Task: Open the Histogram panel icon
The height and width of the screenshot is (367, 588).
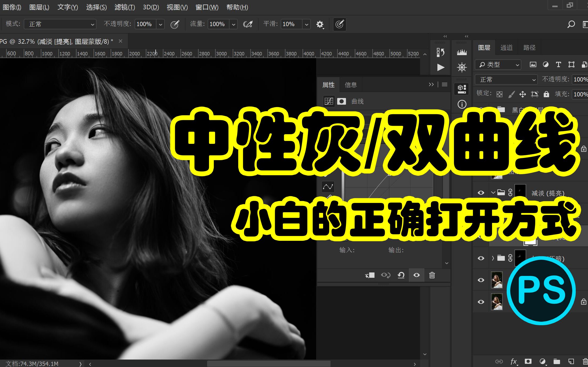Action: (x=462, y=52)
